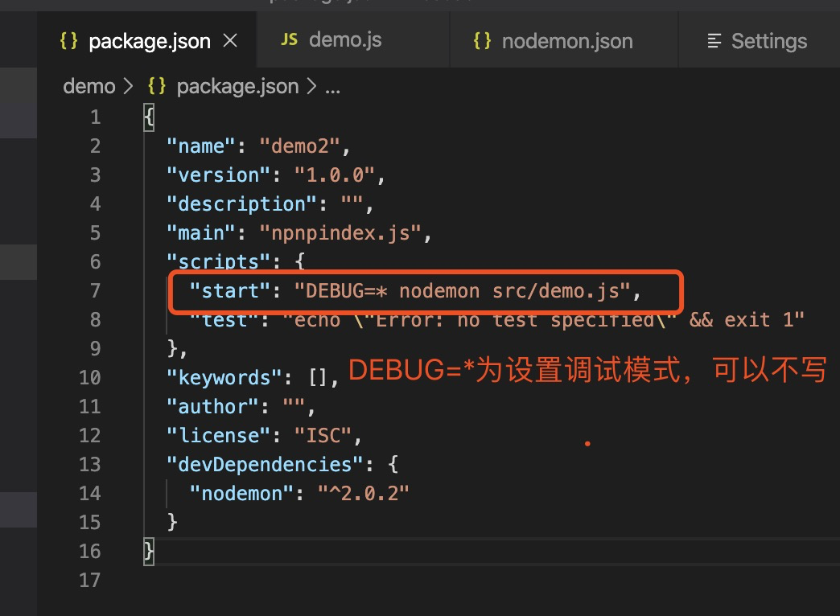Click the "devDependencies" key

[265, 464]
